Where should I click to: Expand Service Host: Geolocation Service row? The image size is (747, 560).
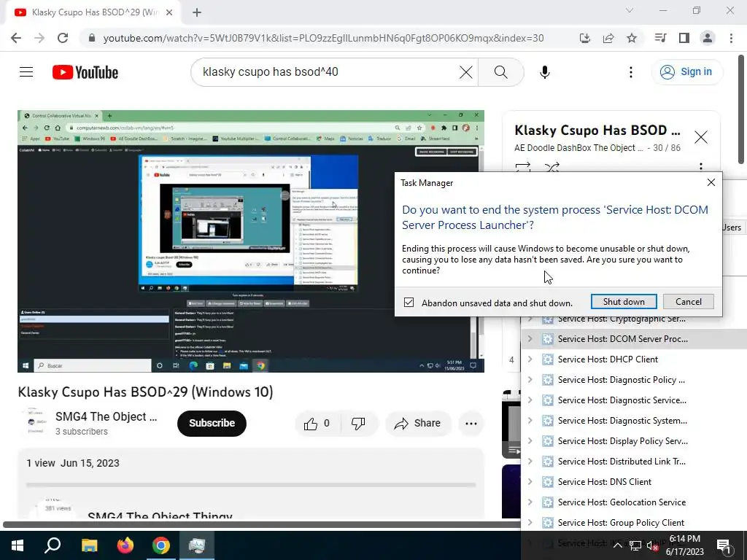(530, 502)
